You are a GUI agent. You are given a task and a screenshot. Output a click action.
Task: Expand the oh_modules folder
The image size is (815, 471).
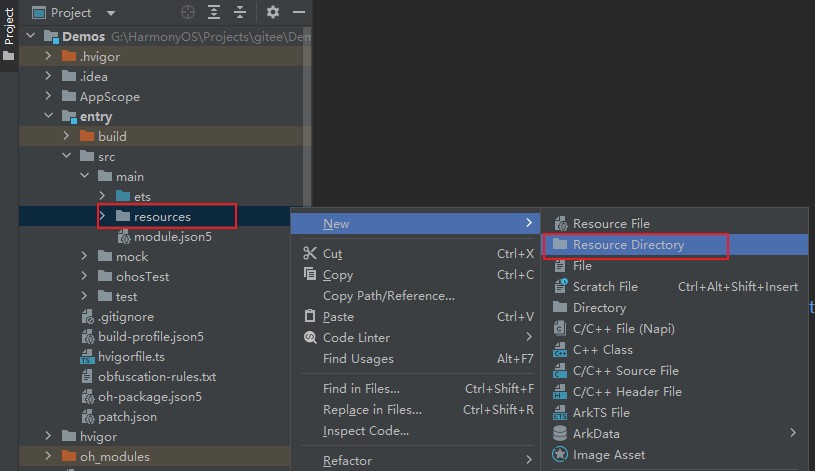point(48,457)
